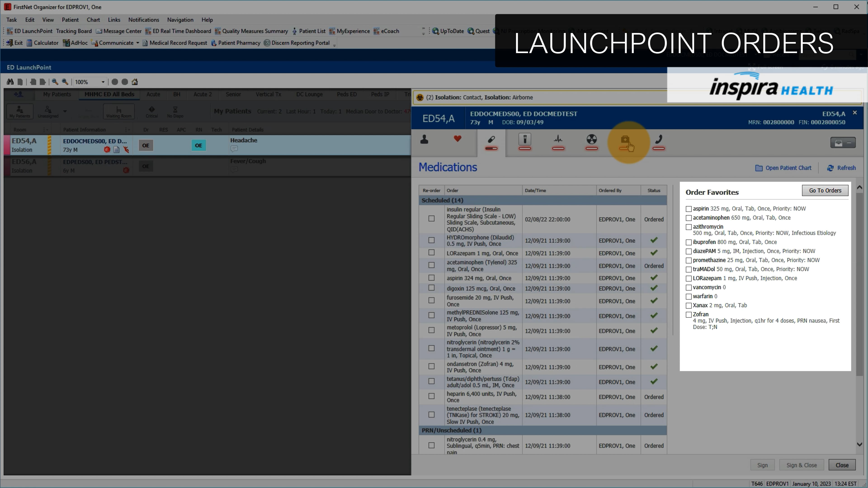Open the Communicate dropdown on toolbar
This screenshot has width=868, height=488.
click(x=137, y=43)
